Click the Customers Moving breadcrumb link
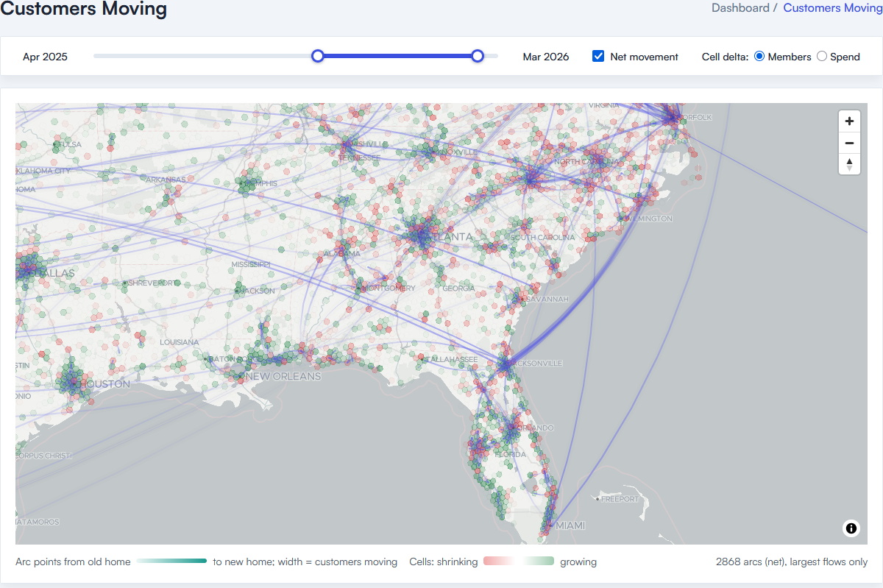The height and width of the screenshot is (588, 883). tap(832, 7)
